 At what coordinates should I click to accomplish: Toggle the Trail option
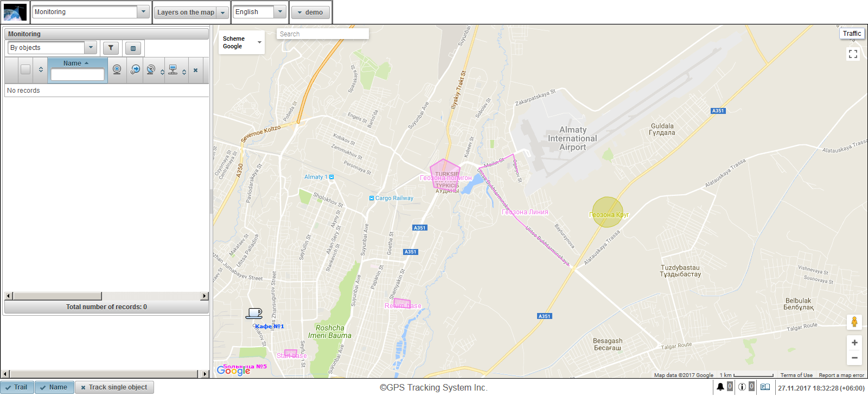point(17,387)
